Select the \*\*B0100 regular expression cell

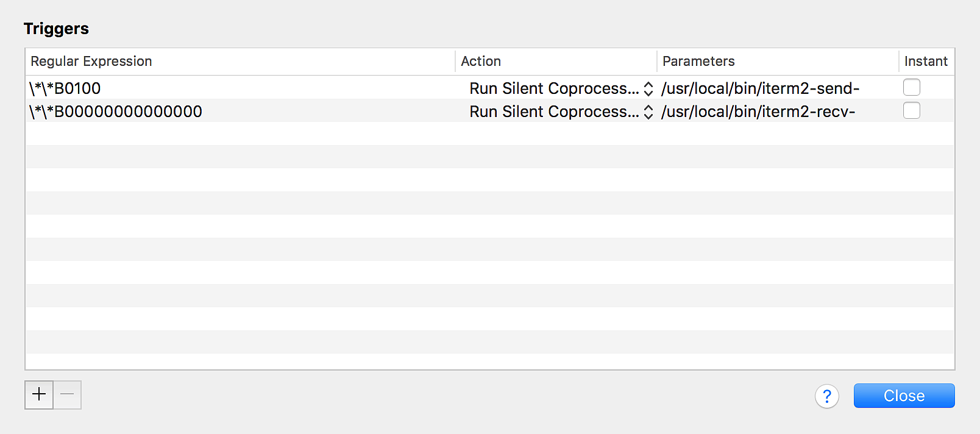click(65, 88)
